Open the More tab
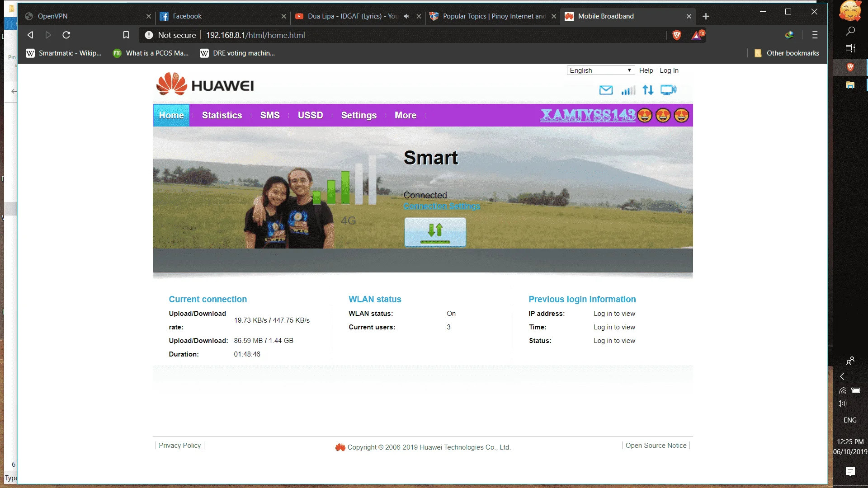Image resolution: width=868 pixels, height=488 pixels. [x=406, y=115]
